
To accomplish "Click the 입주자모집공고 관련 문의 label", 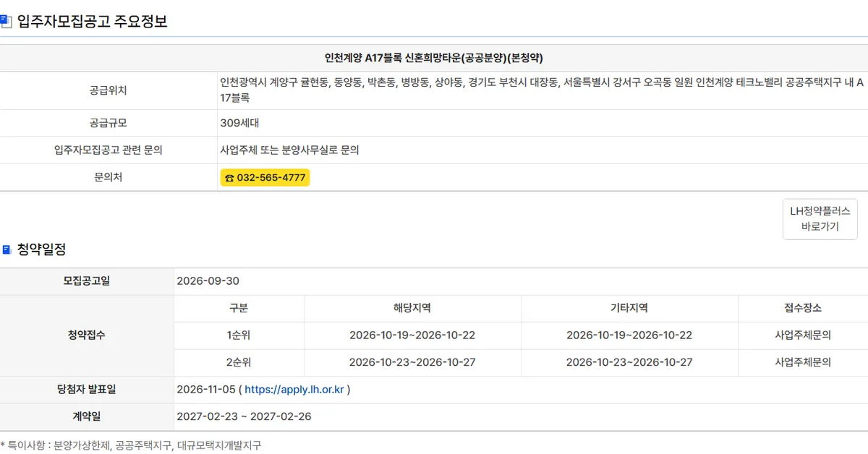I will click(x=109, y=150).
